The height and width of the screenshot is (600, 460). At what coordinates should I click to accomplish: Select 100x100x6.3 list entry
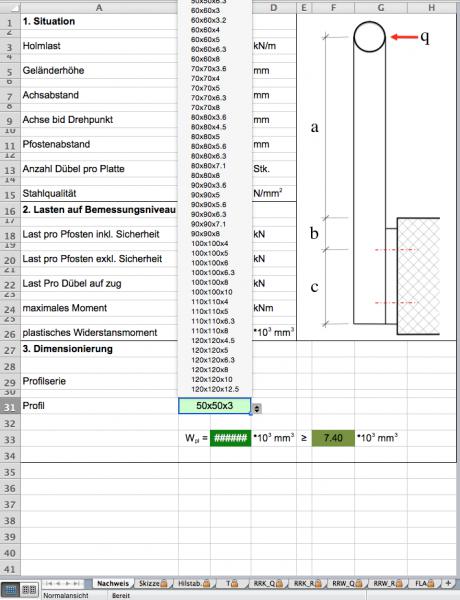point(213,273)
